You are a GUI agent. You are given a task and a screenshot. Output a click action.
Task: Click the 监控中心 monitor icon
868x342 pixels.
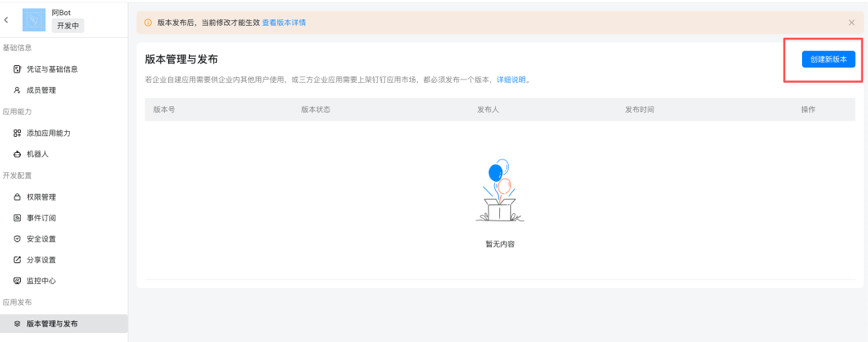coord(17,281)
